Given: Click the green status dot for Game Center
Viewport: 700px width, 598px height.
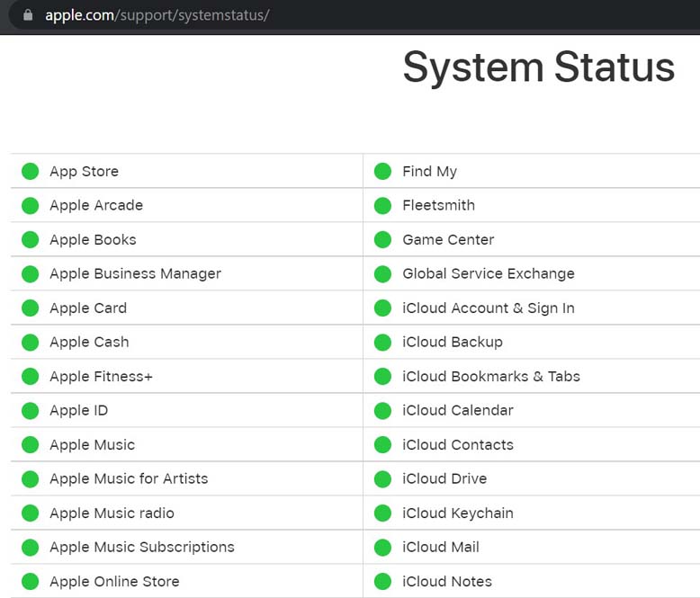Looking at the screenshot, I should 382,239.
